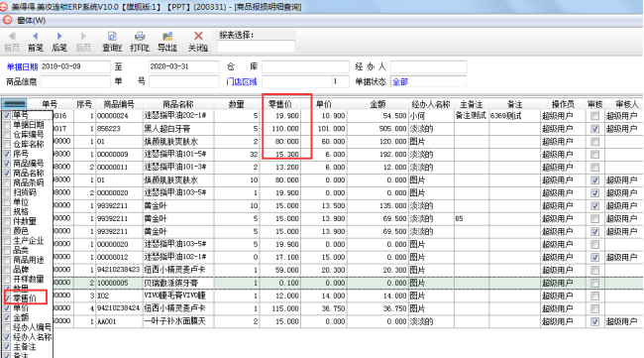The width and height of the screenshot is (644, 358).
Task: Enable 商品用途 column checkbox
Action: pos(7,260)
